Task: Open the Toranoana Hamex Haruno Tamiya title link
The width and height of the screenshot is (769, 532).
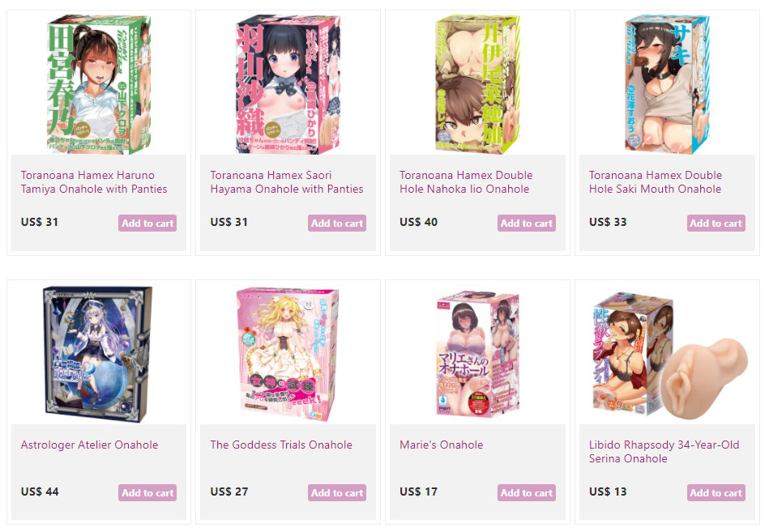Action: coord(94,181)
